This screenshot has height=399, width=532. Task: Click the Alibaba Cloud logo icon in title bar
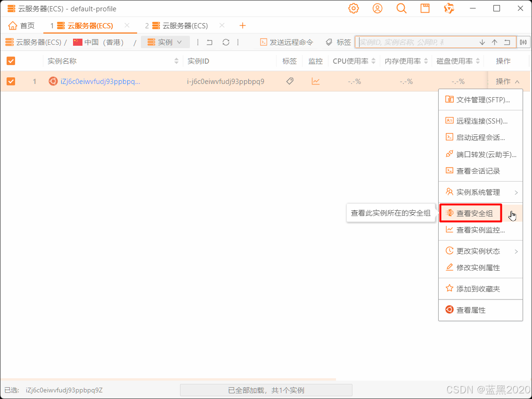tap(449, 8)
